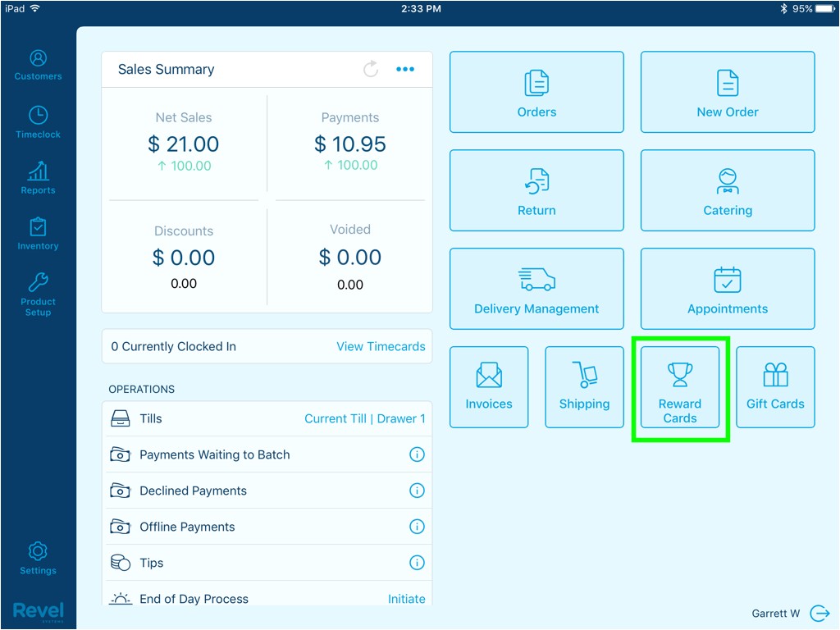Refresh the Sales Summary
The width and height of the screenshot is (840, 630).
pos(371,70)
